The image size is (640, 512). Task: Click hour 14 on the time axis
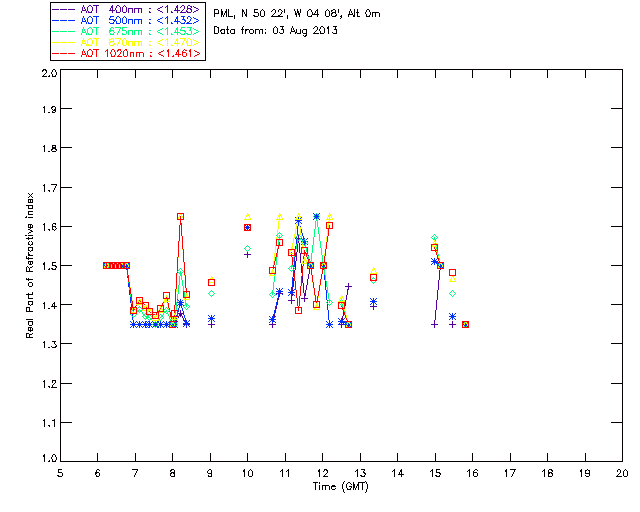click(x=398, y=473)
